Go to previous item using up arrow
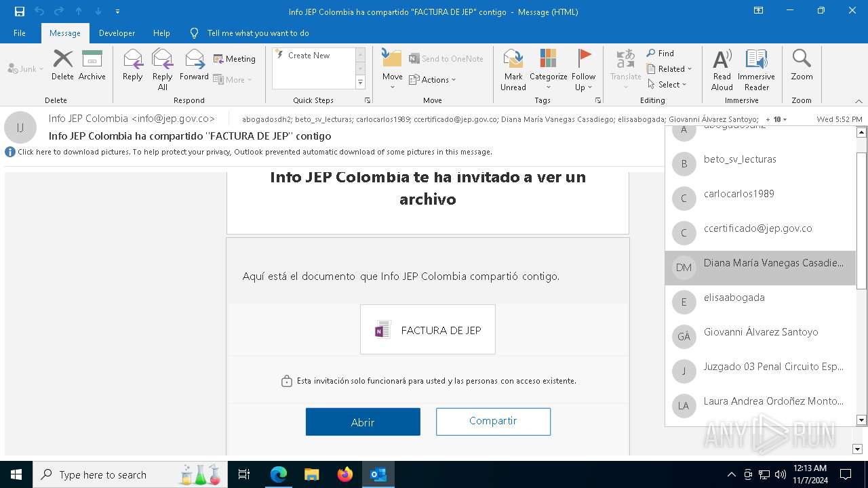The image size is (868, 488). tap(79, 12)
